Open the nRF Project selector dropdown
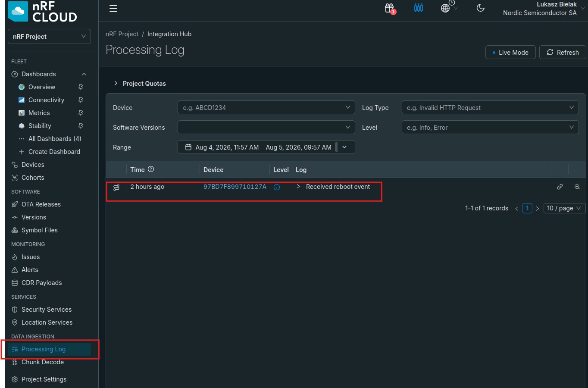 [49, 36]
